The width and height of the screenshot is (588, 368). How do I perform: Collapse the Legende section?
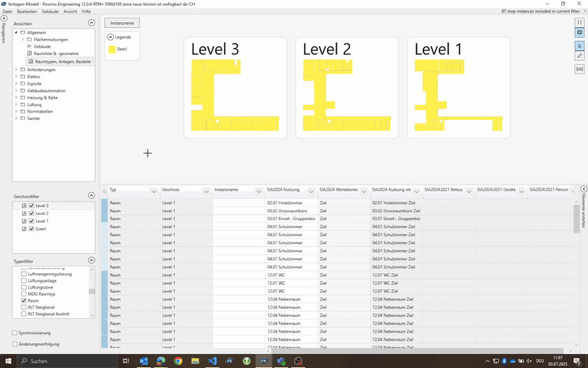pyautogui.click(x=110, y=37)
